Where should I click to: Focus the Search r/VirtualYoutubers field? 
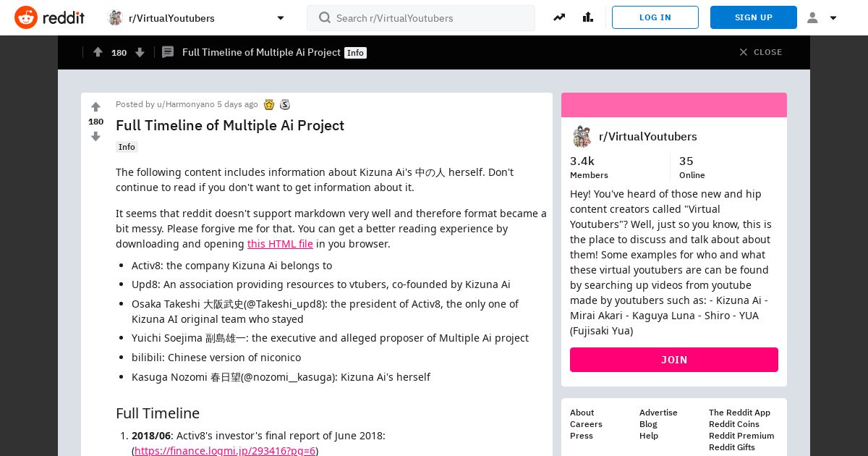click(421, 18)
